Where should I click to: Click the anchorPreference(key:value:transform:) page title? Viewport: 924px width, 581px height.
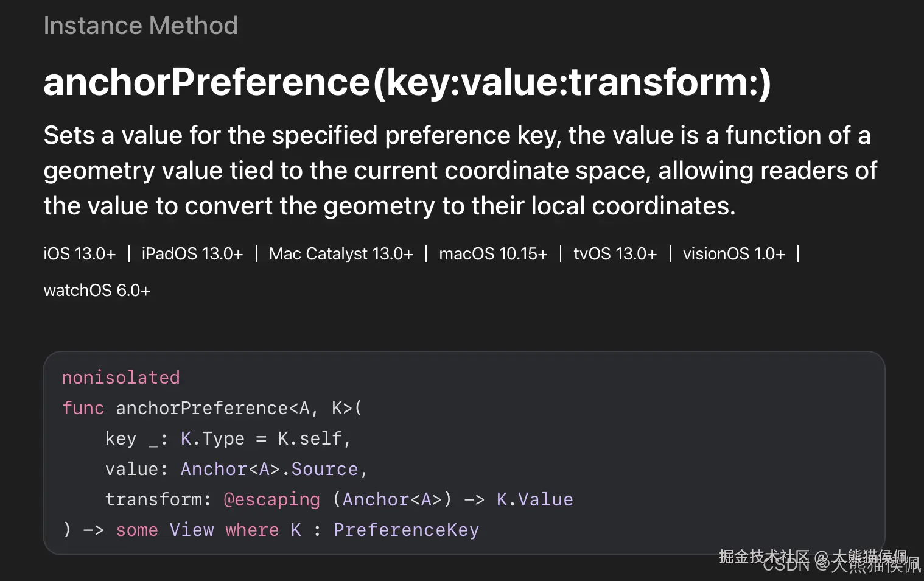click(x=407, y=82)
